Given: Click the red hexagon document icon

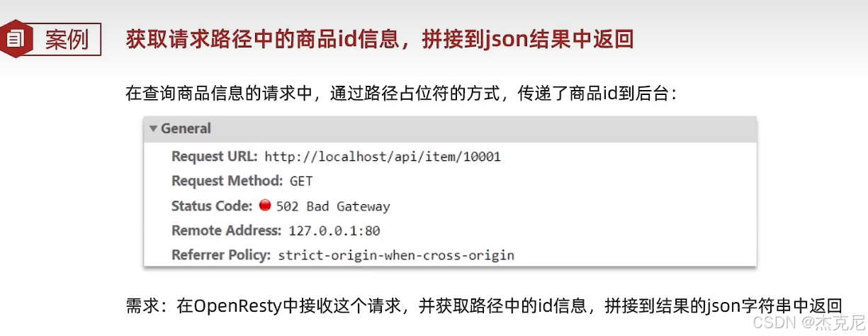Looking at the screenshot, I should 16,38.
